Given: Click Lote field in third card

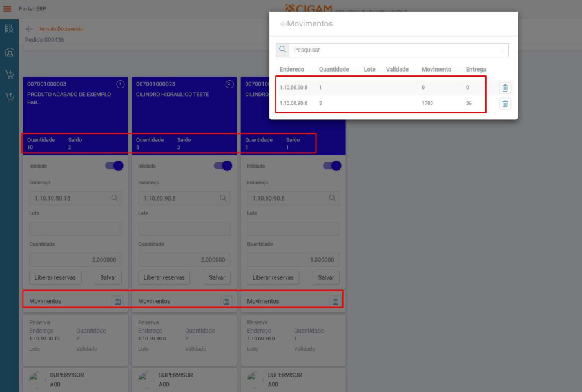Looking at the screenshot, I should pos(293,229).
